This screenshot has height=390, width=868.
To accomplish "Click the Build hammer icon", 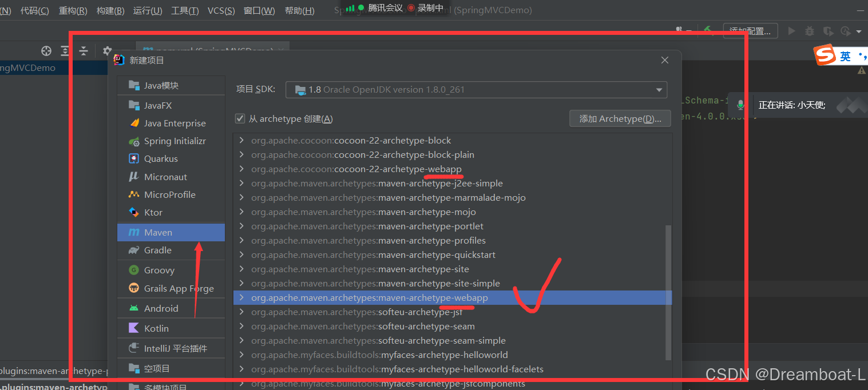I will tap(708, 30).
